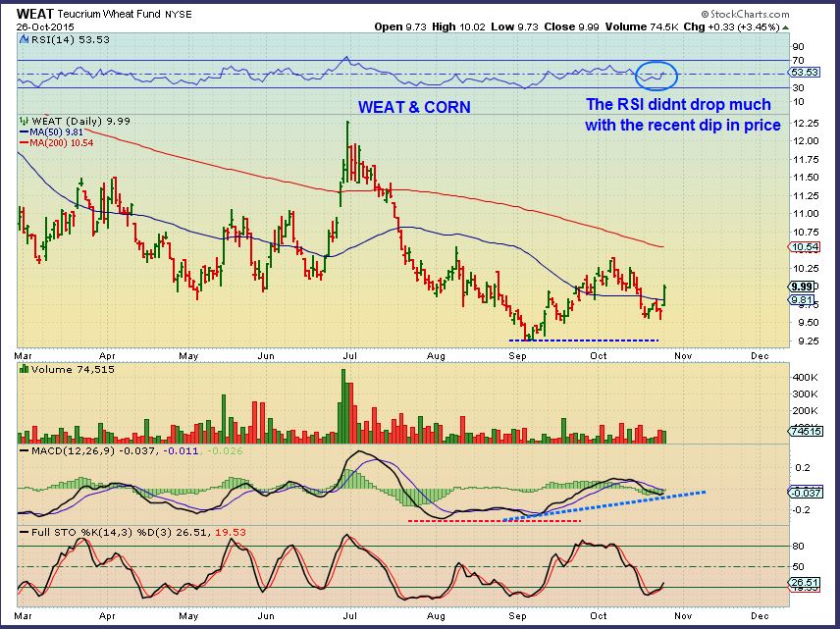
Task: Click the 11.00 price axis label
Action: tap(807, 213)
